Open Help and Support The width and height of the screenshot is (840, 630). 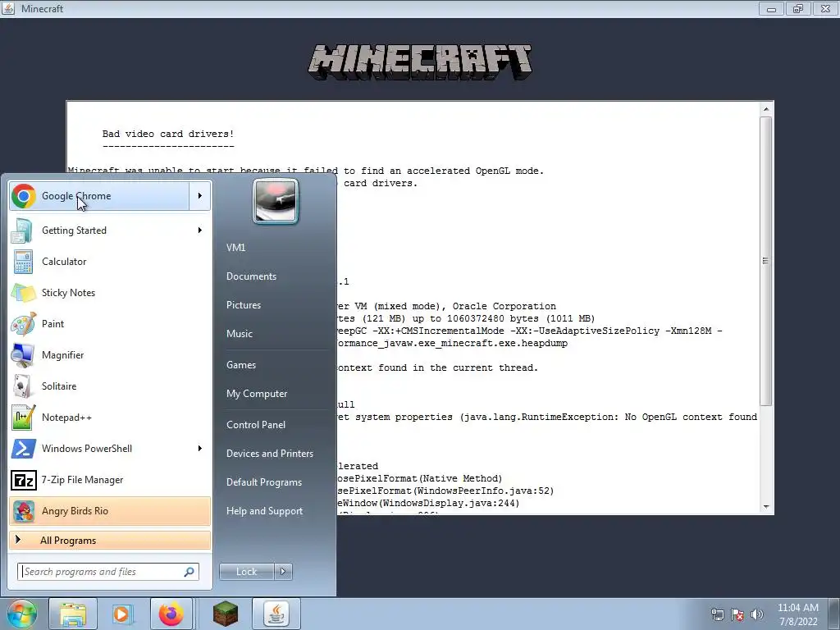[264, 511]
